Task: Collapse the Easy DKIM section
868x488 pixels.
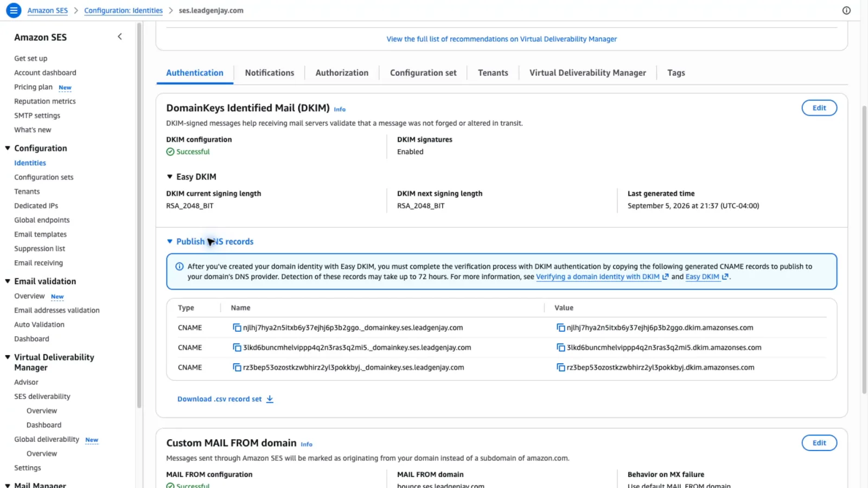Action: [x=170, y=177]
